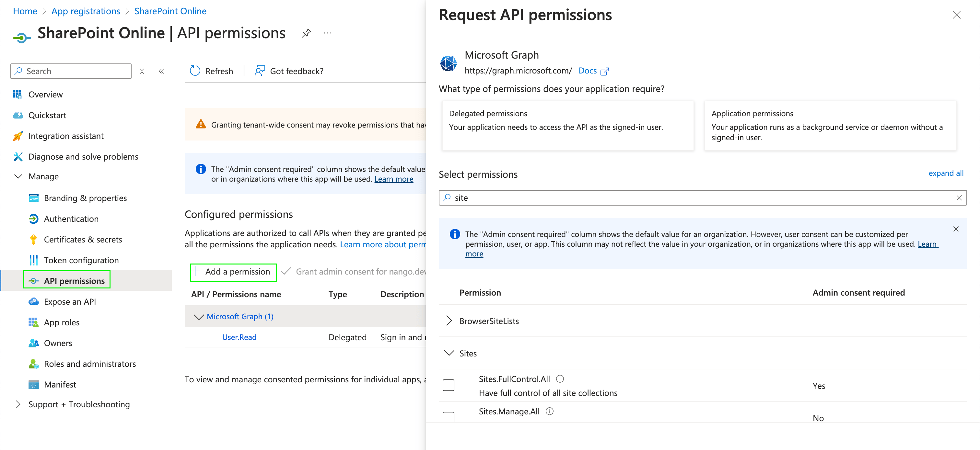Click info icon next to Sites.FullControl.All
The width and height of the screenshot is (980, 450).
pyautogui.click(x=560, y=378)
